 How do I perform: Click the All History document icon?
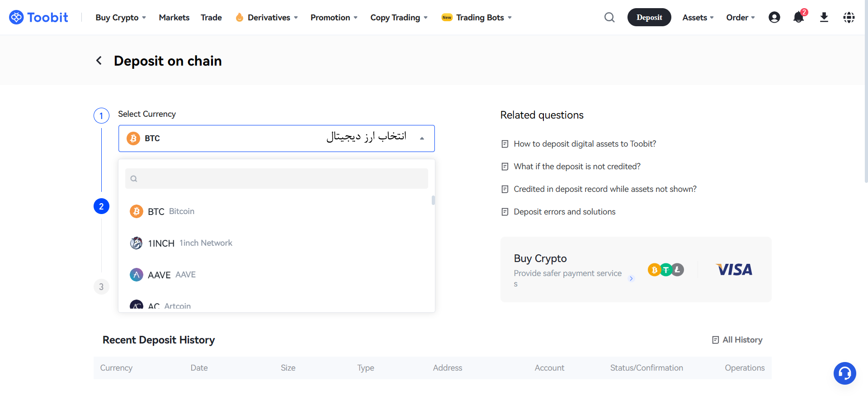(x=716, y=340)
